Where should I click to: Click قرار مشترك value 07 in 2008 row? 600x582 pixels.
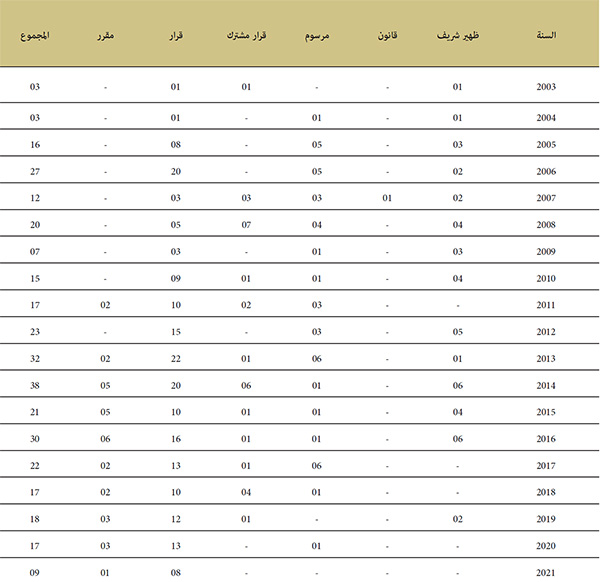pyautogui.click(x=246, y=225)
